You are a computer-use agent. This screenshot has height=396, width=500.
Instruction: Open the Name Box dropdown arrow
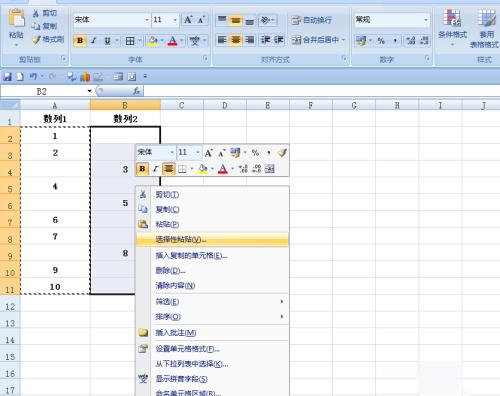point(89,91)
